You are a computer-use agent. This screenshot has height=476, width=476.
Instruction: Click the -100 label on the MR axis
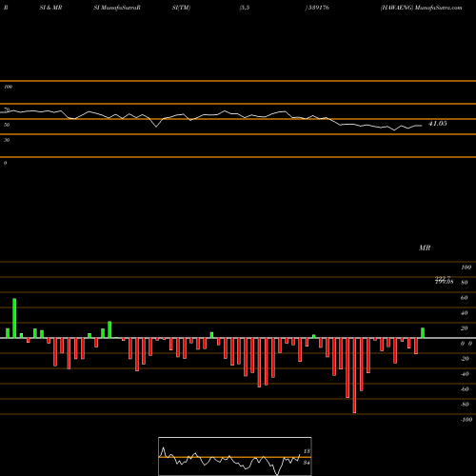click(x=466, y=420)
